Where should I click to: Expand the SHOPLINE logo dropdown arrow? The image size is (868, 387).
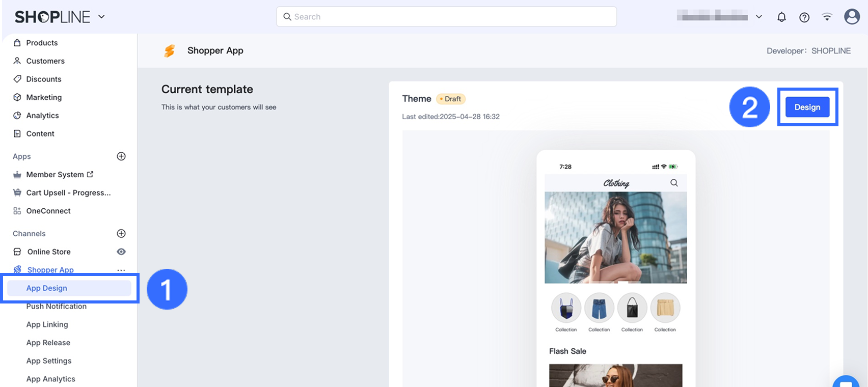point(101,17)
